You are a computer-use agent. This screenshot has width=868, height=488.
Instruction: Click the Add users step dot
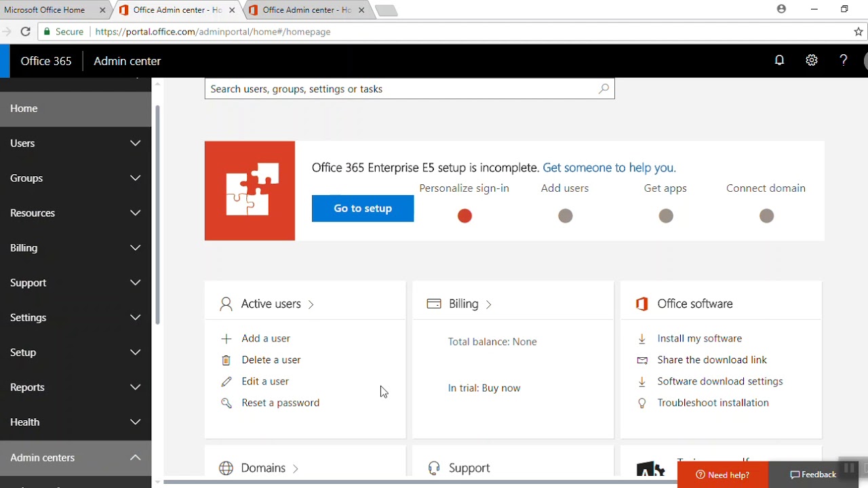click(x=565, y=216)
